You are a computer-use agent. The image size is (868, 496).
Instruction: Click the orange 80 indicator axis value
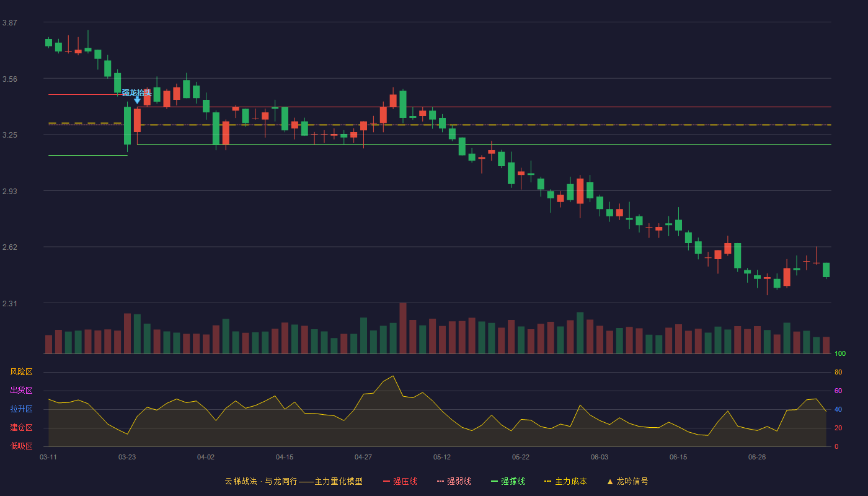point(838,372)
